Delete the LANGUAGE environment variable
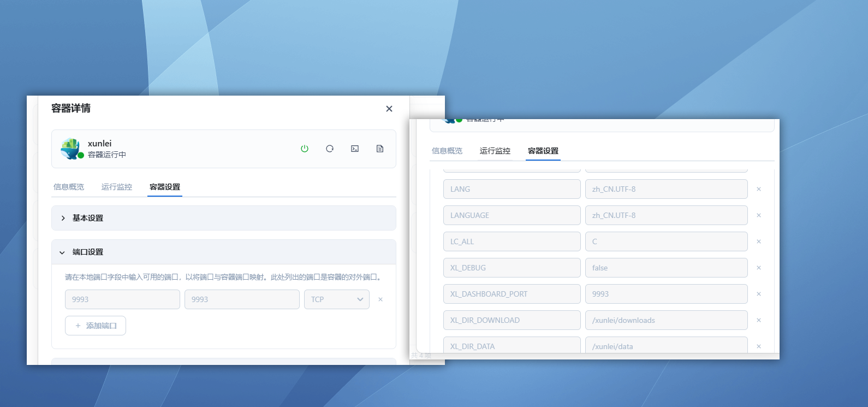The image size is (868, 407). pyautogui.click(x=759, y=215)
